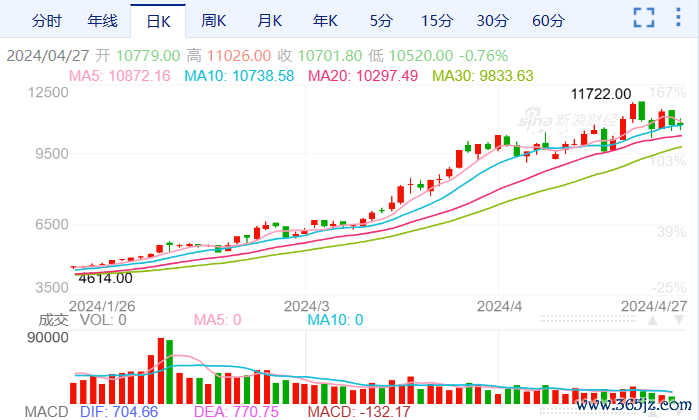Viewport: 699px width, 420px height.
Task: Click the 11722.00 high price marker
Action: (601, 94)
